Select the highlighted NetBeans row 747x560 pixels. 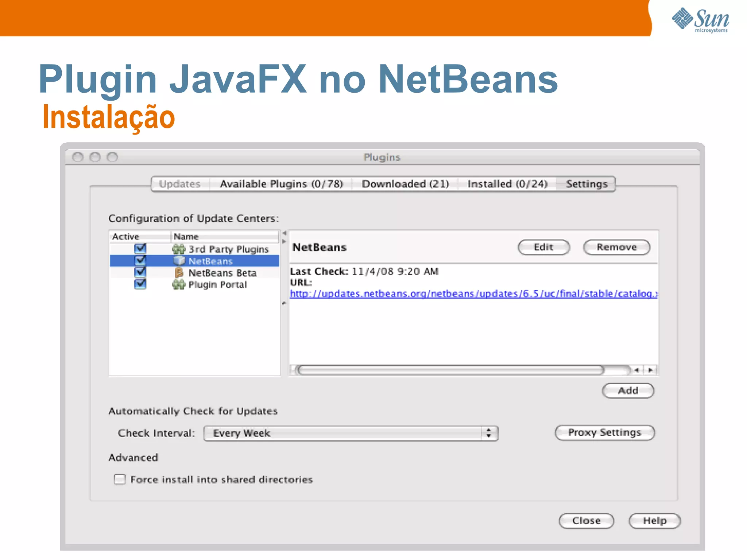click(194, 261)
